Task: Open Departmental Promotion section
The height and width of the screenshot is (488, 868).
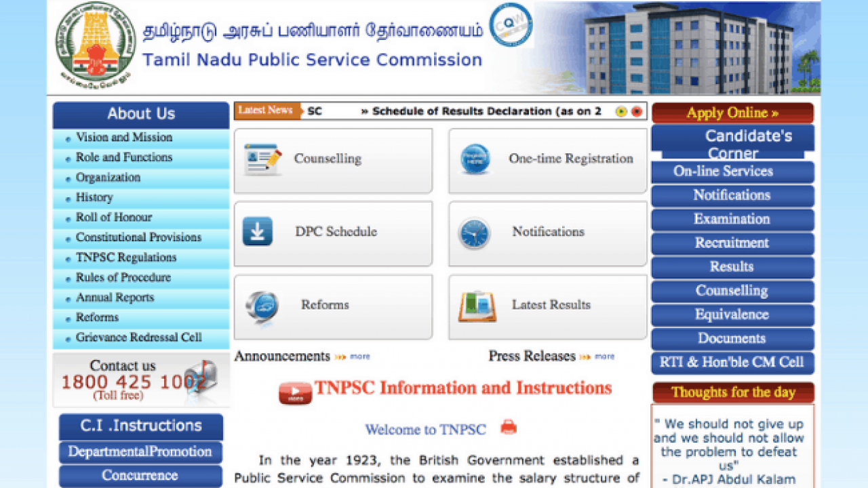Action: click(140, 452)
